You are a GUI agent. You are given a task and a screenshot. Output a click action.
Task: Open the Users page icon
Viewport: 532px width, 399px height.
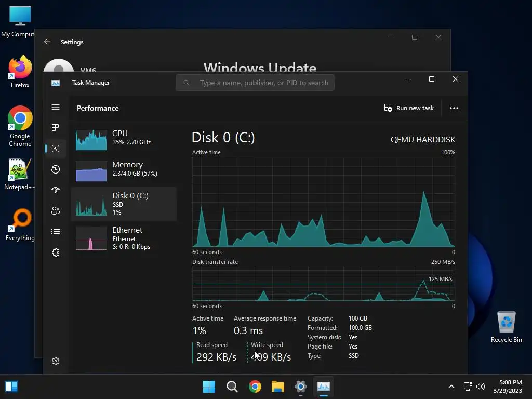click(56, 211)
